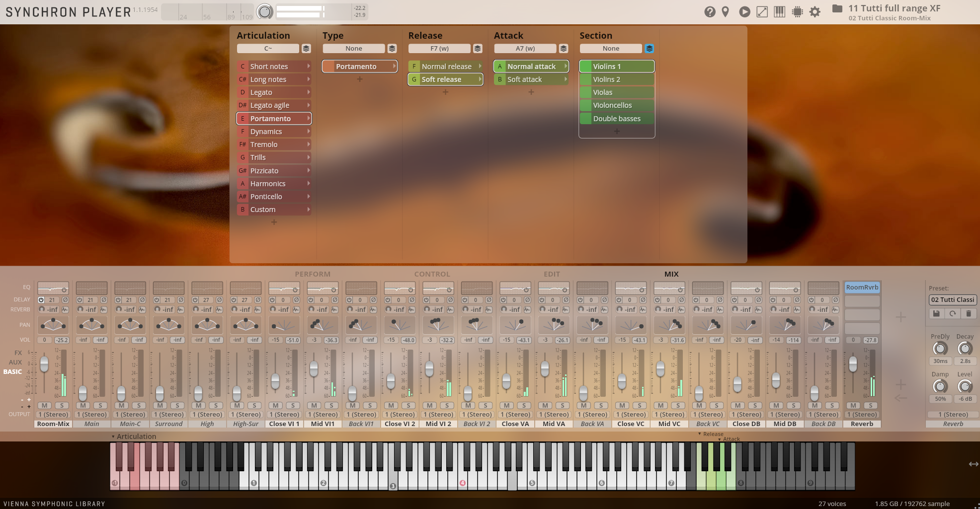
Task: Click the MIDI chip icon in the toolbar
Action: tap(797, 11)
